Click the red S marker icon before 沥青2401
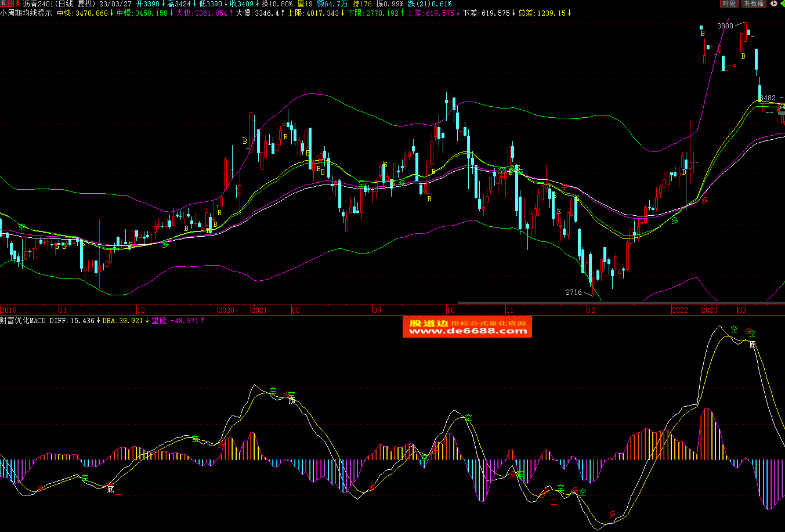 click(x=17, y=3)
